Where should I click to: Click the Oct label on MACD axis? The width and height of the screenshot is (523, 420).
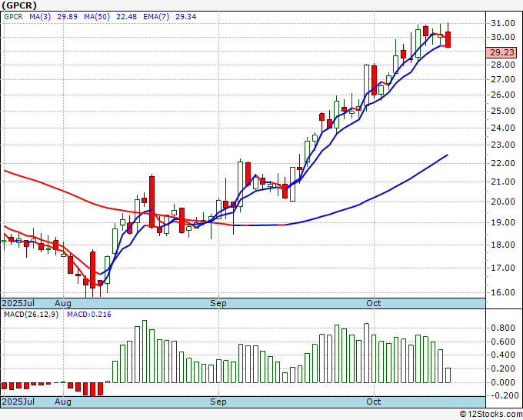pos(374,402)
